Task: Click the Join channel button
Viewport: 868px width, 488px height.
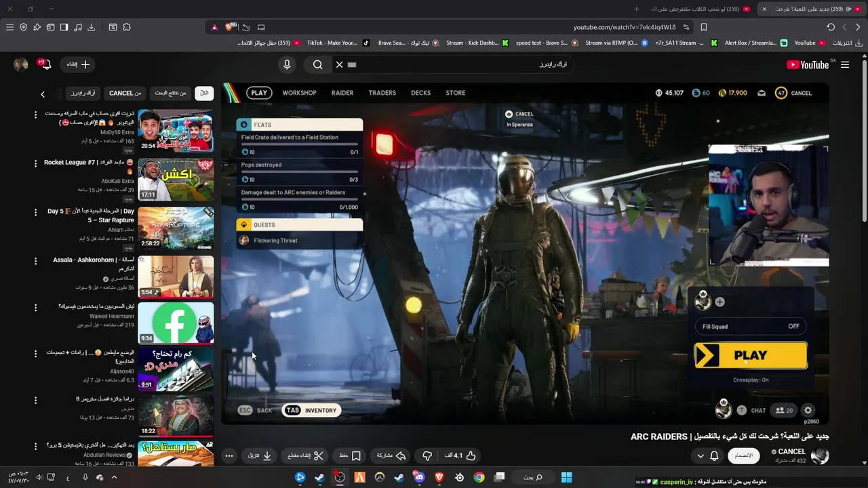Action: click(744, 455)
